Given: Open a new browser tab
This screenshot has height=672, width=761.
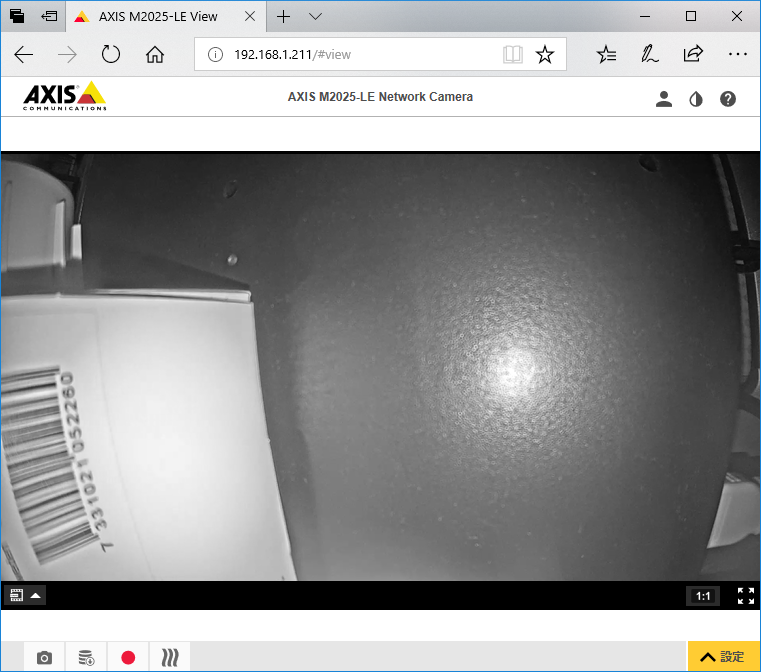Looking at the screenshot, I should coord(283,16).
